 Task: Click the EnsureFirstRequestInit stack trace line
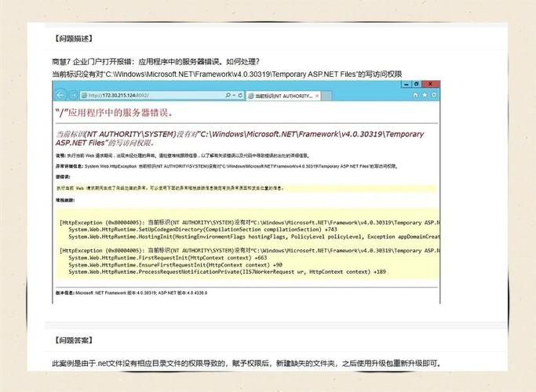click(x=175, y=265)
